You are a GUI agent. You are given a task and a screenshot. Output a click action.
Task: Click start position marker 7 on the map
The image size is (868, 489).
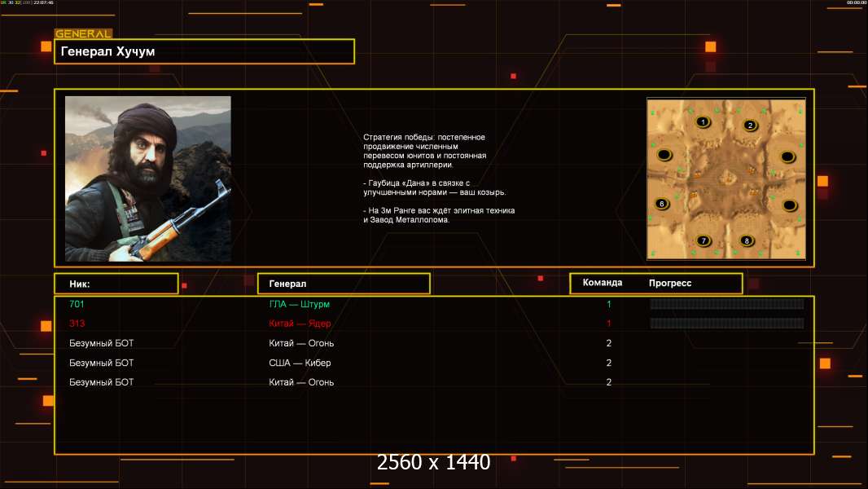[x=704, y=240]
